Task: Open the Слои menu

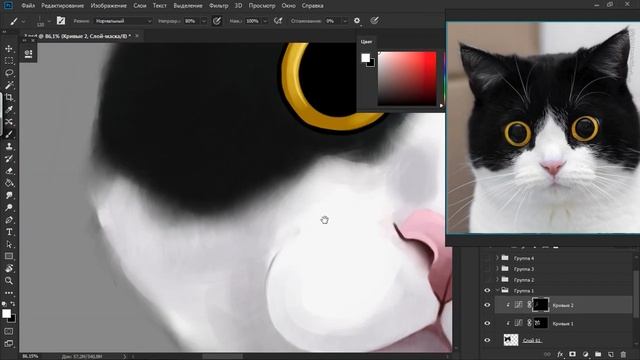Action: pyautogui.click(x=140, y=6)
